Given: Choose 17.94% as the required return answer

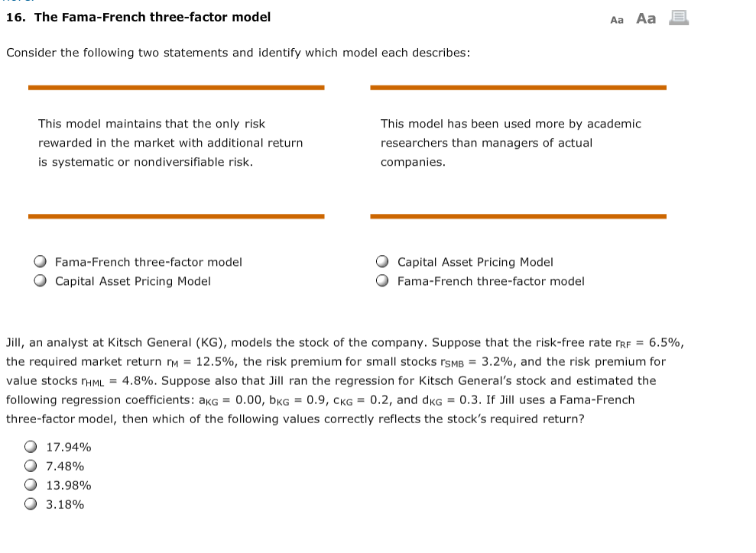Looking at the screenshot, I should click(x=30, y=447).
